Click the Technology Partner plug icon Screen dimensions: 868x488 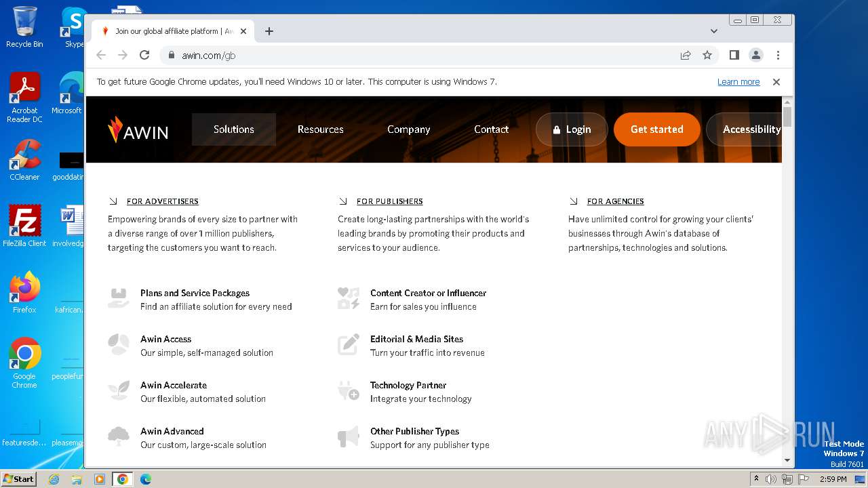click(349, 391)
